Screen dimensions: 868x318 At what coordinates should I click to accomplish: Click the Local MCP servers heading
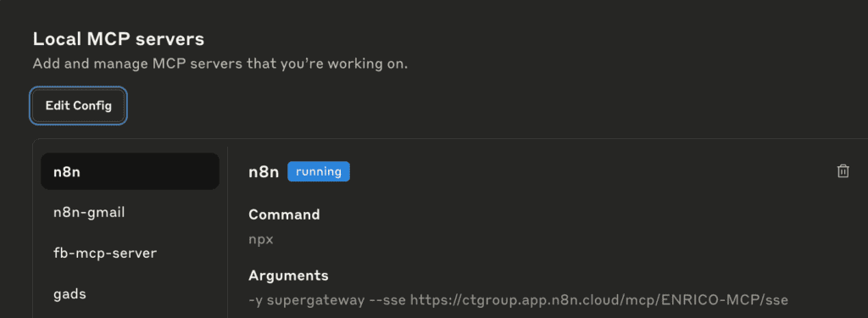[119, 39]
